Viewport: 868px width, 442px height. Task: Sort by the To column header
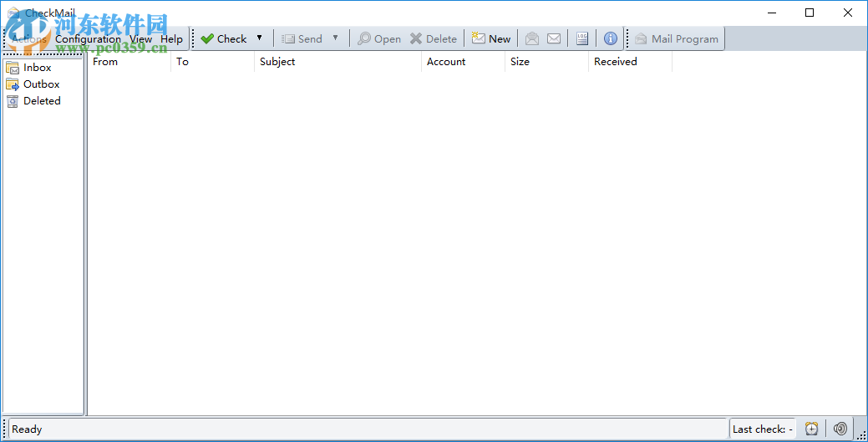point(212,62)
